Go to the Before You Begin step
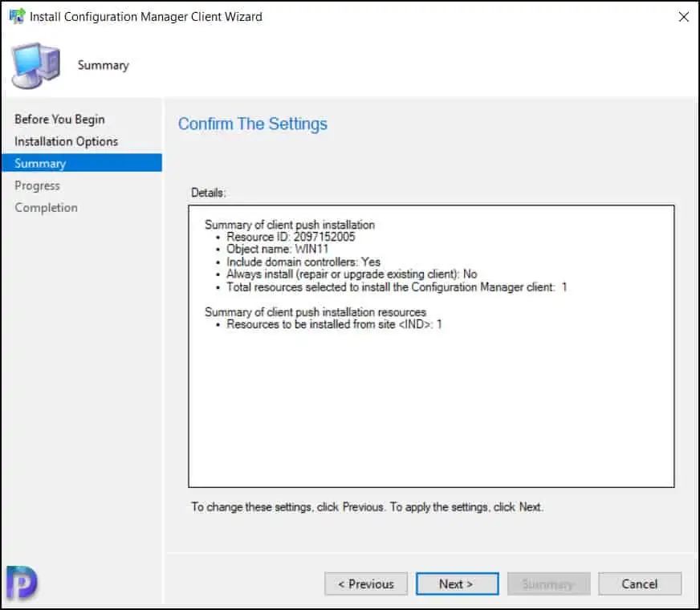Image resolution: width=700 pixels, height=610 pixels. click(59, 119)
